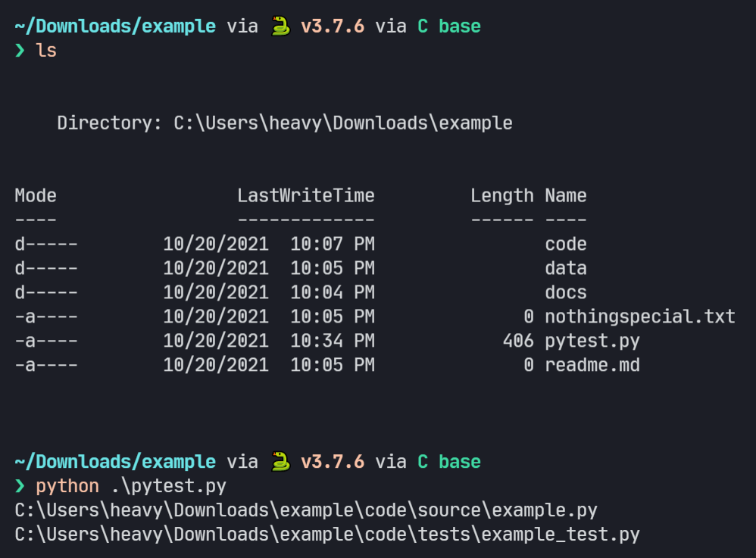Click the conda C symbol in second prompt
Image resolution: width=756 pixels, height=558 pixels.
[423, 462]
